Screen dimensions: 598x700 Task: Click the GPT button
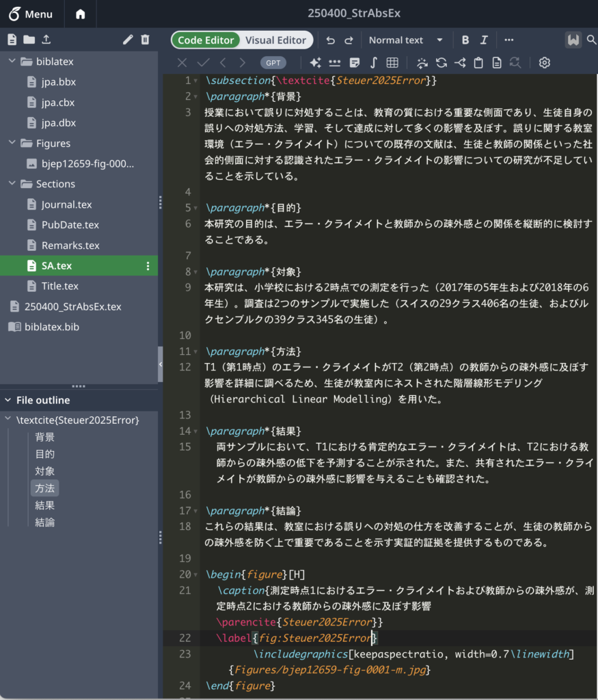(x=273, y=63)
